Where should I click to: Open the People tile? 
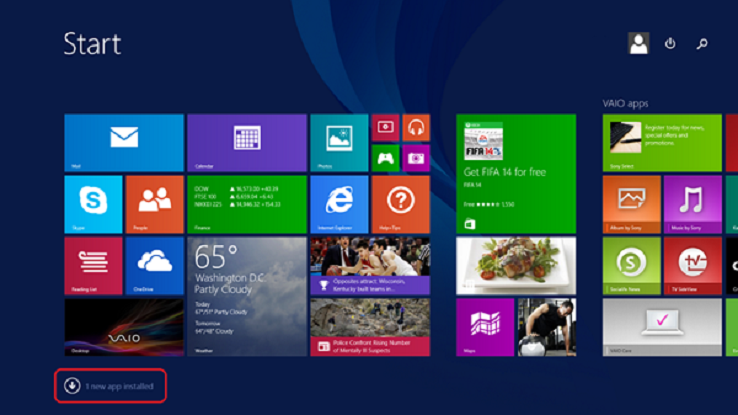tap(155, 204)
